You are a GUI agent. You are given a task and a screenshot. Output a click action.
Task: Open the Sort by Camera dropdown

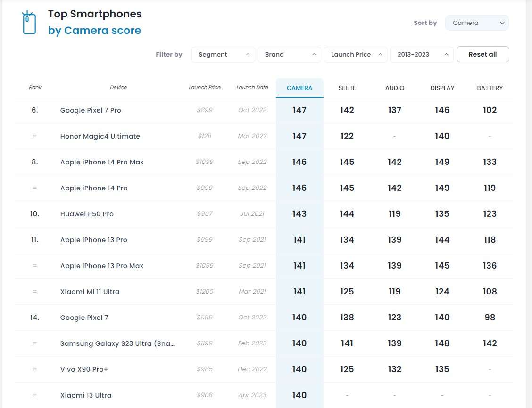click(x=477, y=23)
